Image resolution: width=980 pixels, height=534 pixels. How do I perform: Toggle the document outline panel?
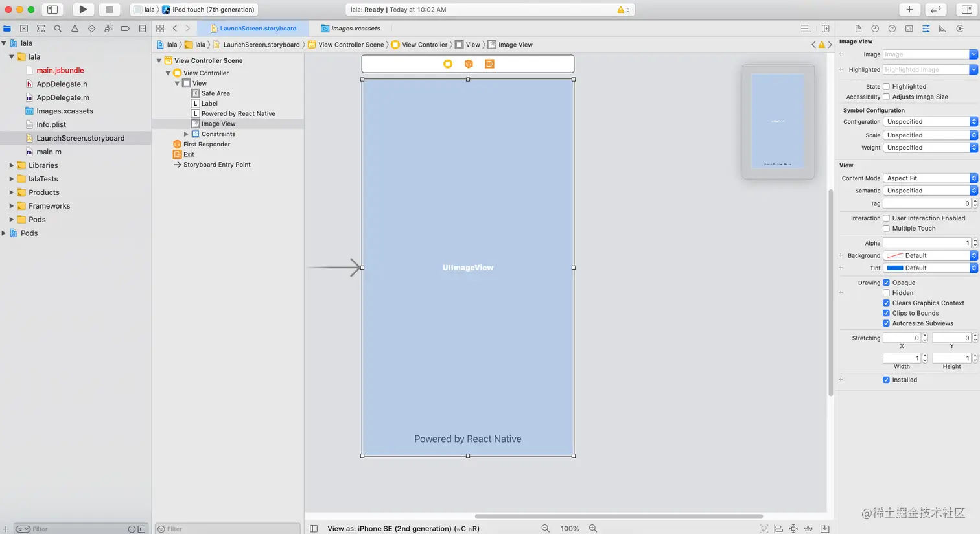314,529
